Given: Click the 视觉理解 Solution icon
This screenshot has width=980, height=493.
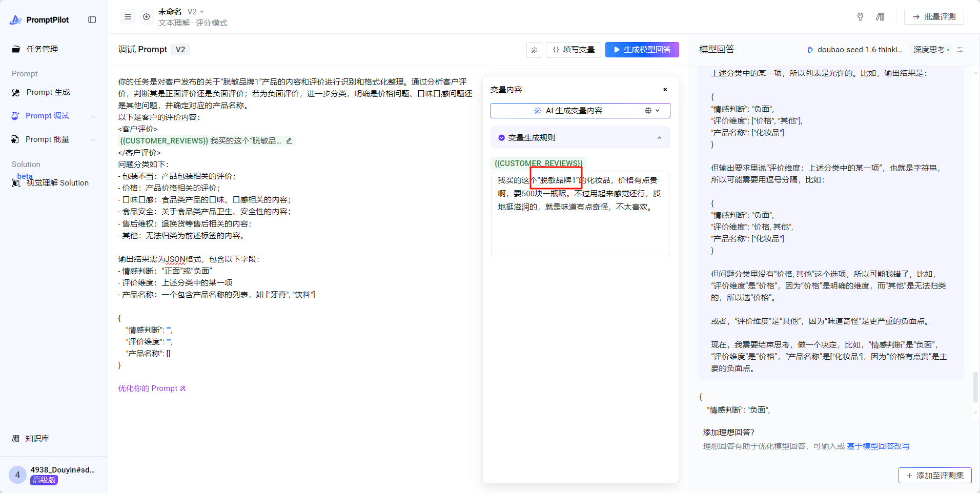Looking at the screenshot, I should click(16, 183).
